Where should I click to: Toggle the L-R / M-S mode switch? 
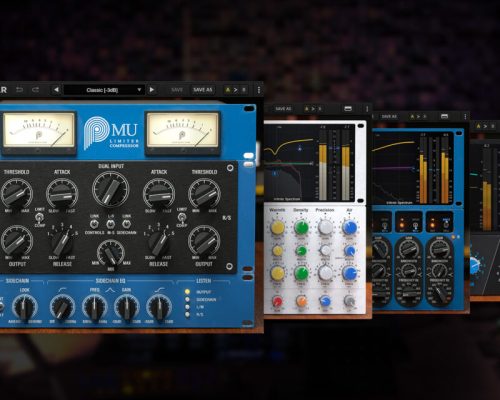(x=111, y=224)
